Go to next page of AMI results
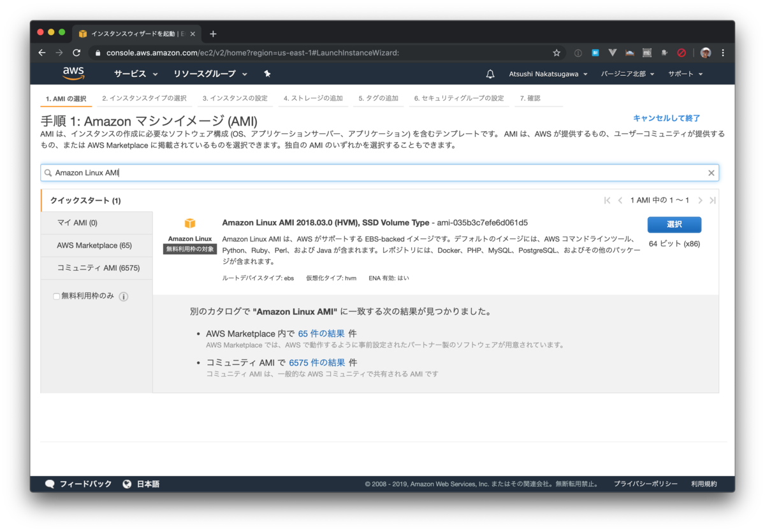Viewport: 765px width, 532px height. click(700, 200)
